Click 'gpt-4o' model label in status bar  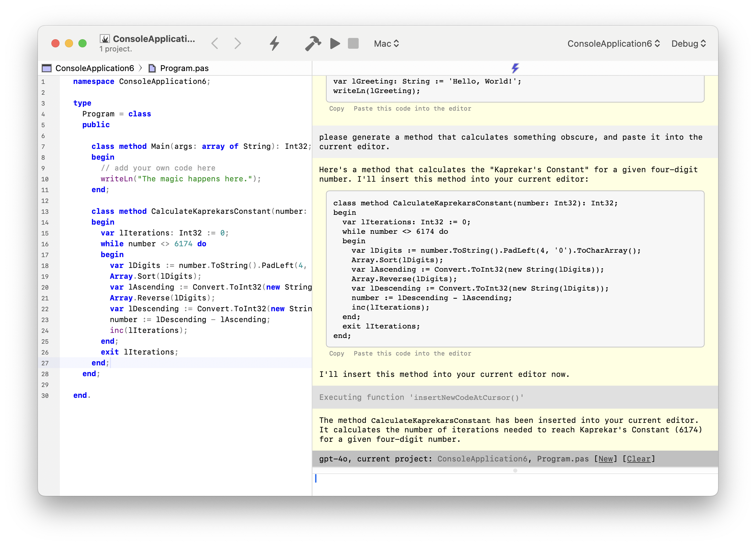pos(333,459)
